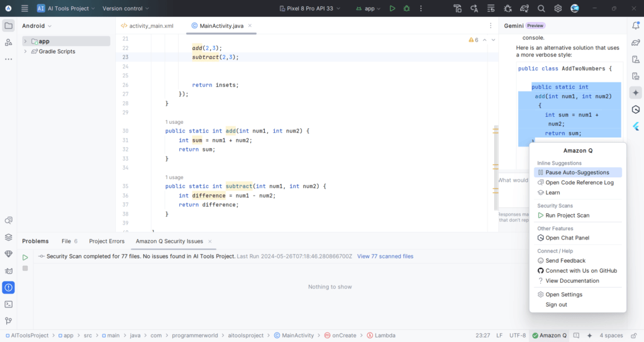Open Search Everywhere magnifier icon

pos(541,8)
